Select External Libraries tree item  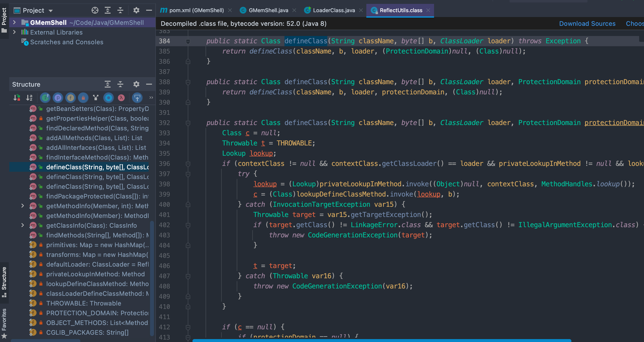tap(56, 32)
